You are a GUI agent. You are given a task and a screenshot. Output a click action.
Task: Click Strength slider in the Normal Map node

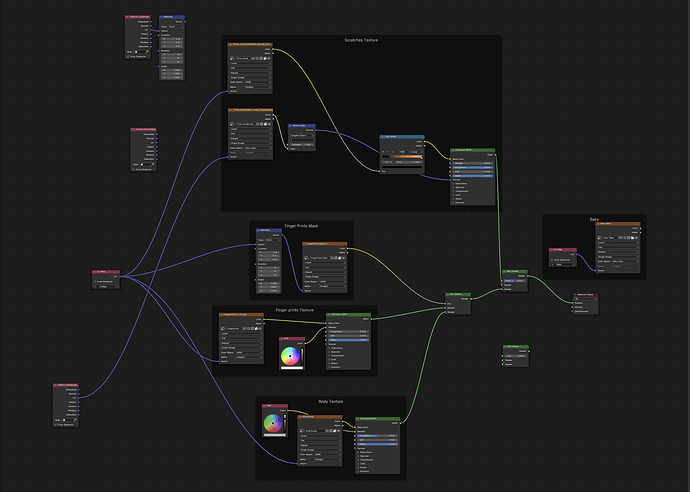pos(302,144)
